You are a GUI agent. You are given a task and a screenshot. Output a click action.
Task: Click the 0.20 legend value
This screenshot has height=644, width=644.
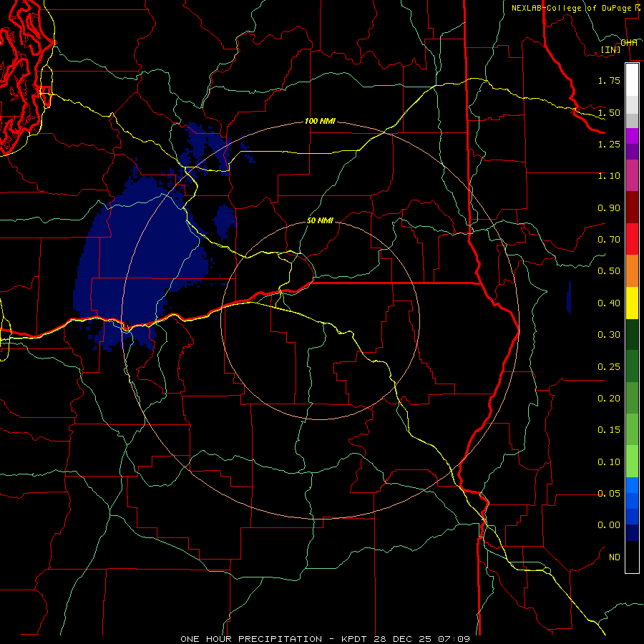pyautogui.click(x=609, y=399)
